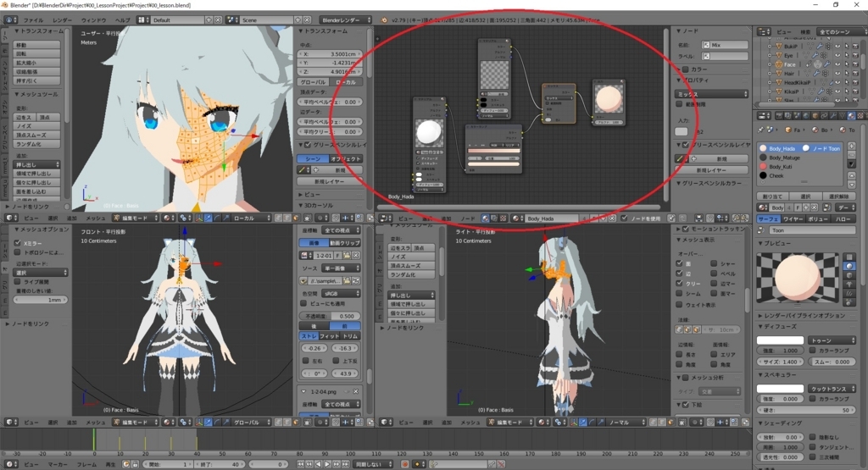
Task: Remove material slot with minus icon
Action: point(851,155)
